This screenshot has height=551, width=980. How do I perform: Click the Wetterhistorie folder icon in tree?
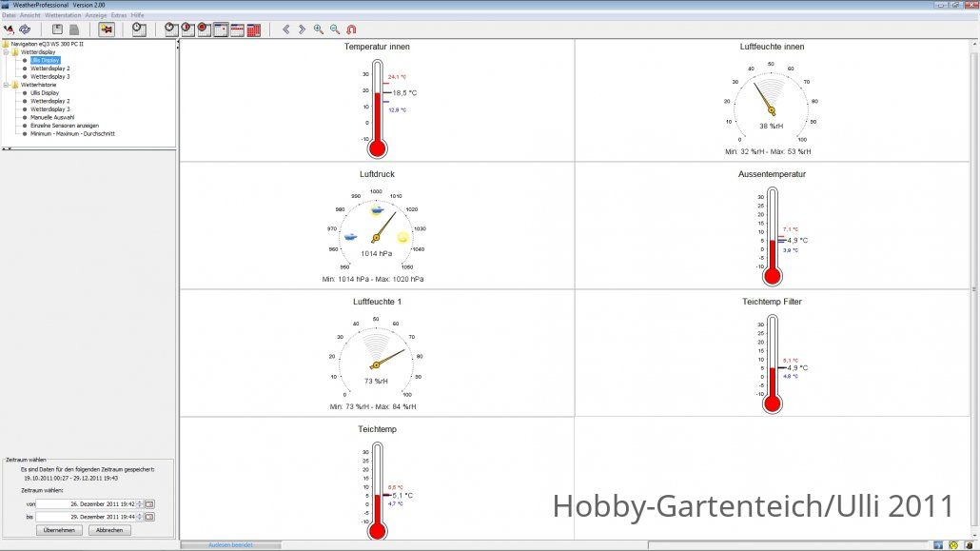click(x=15, y=85)
